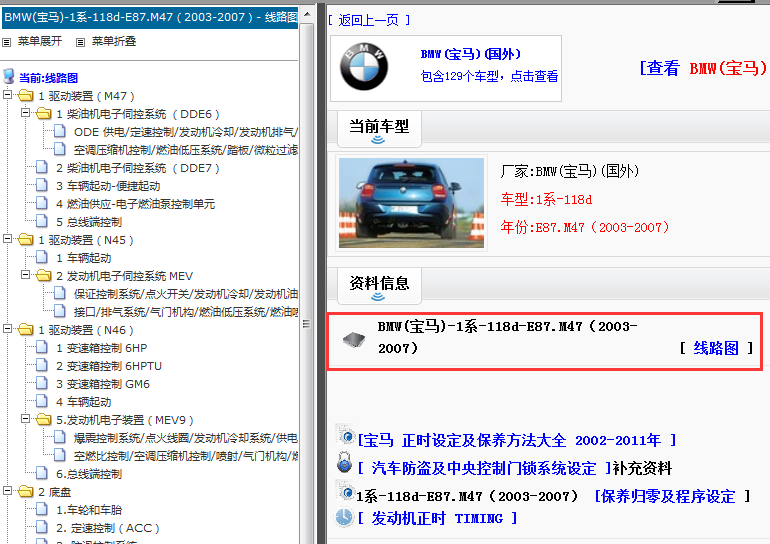The width and height of the screenshot is (770, 544).
Task: Open 空燃比控制/空调压缩机控制 item
Action: 186,456
